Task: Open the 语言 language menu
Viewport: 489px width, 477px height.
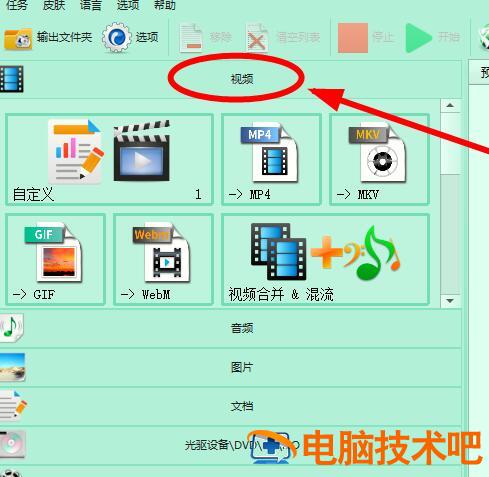Action: (x=90, y=5)
